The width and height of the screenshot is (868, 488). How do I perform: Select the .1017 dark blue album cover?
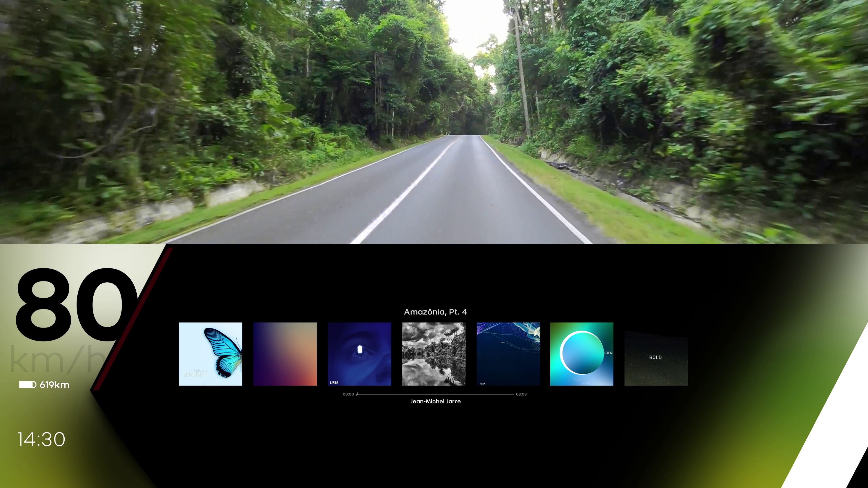508,354
